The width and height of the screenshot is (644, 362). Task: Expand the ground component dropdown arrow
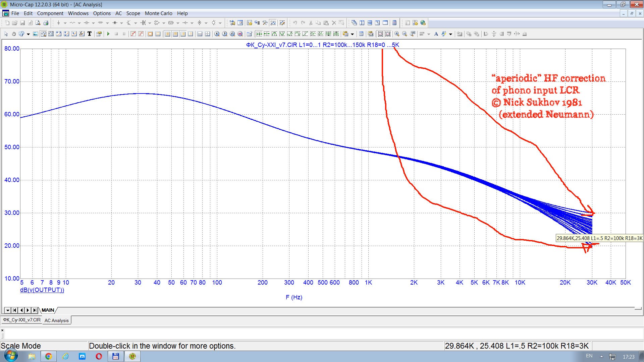pyautogui.click(x=65, y=23)
